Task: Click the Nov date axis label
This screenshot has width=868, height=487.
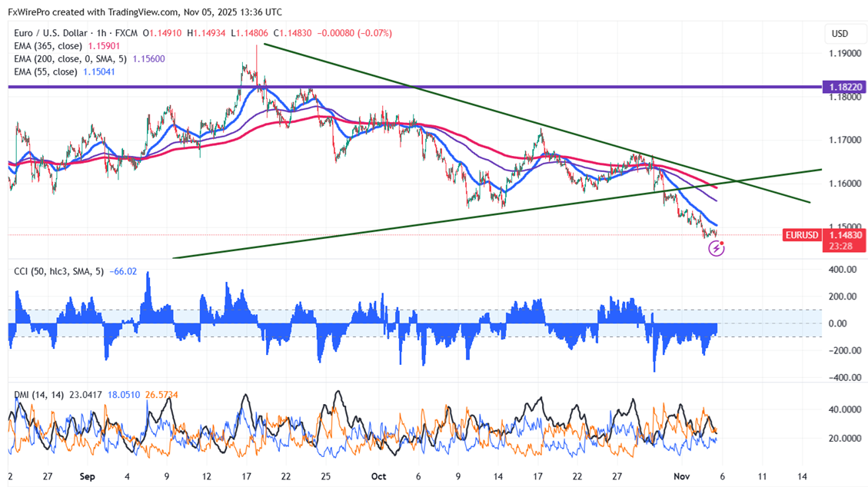Action: coord(681,476)
